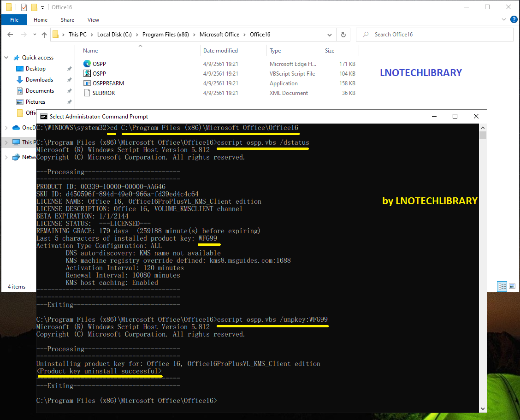
Task: Open Desktop in Quick access
Action: [35, 69]
